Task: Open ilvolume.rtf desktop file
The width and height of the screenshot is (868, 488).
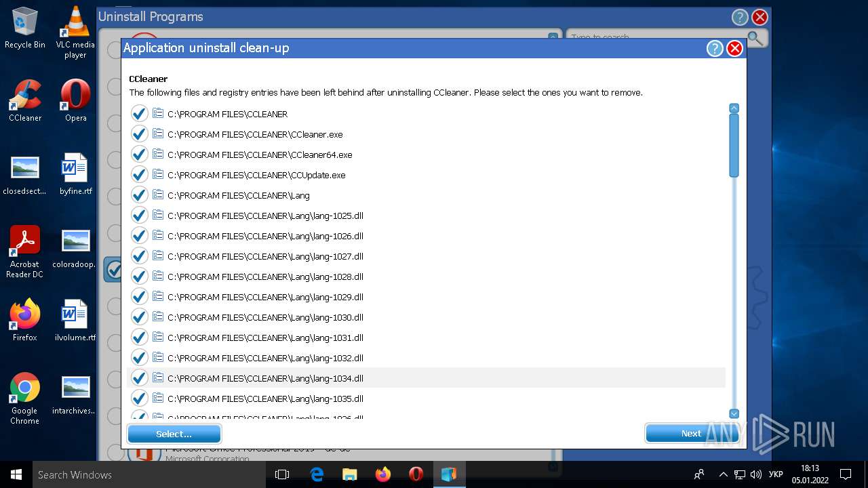Action: point(75,321)
